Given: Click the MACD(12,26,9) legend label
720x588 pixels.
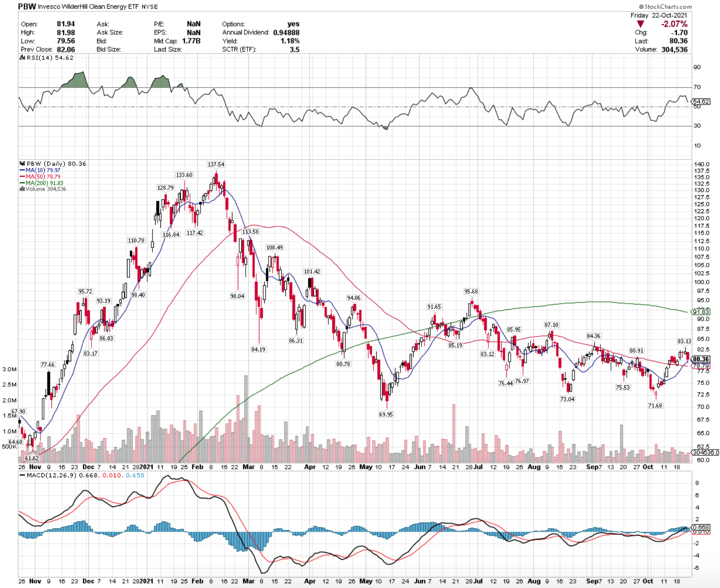Looking at the screenshot, I should point(52,475).
